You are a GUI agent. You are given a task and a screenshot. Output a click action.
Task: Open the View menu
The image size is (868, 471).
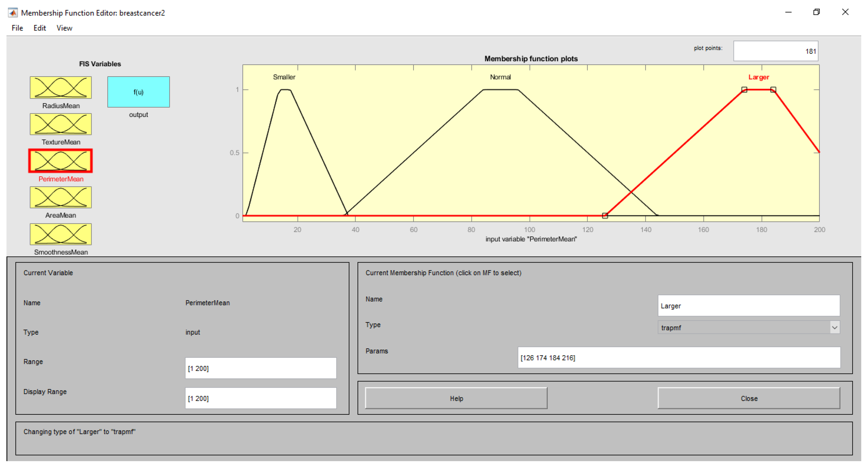pyautogui.click(x=64, y=28)
